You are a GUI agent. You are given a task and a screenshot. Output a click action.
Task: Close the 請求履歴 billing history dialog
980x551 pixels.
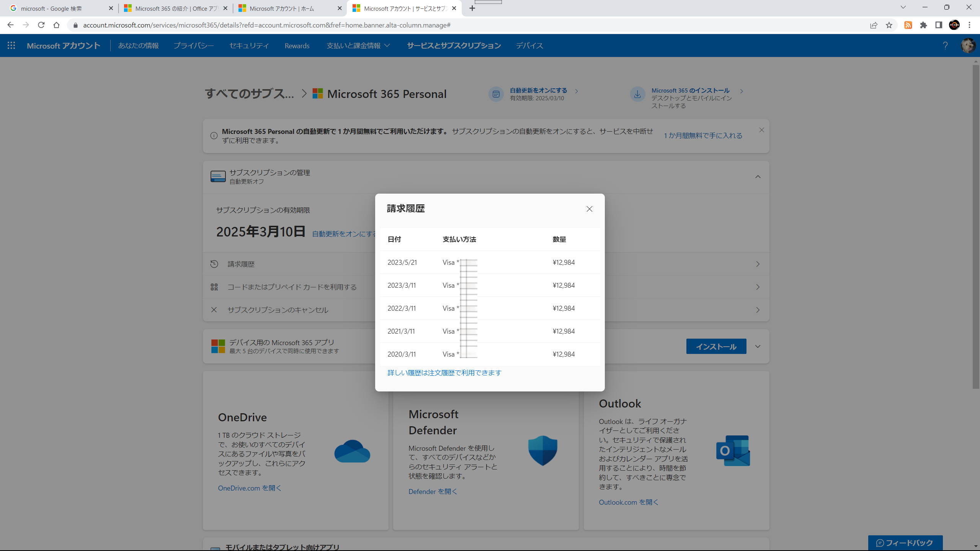(589, 209)
